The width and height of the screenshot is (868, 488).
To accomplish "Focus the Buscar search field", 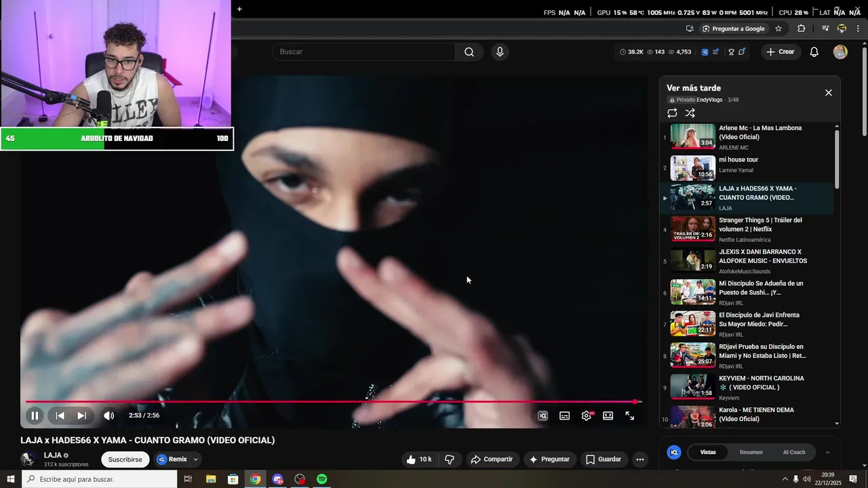I will click(364, 52).
